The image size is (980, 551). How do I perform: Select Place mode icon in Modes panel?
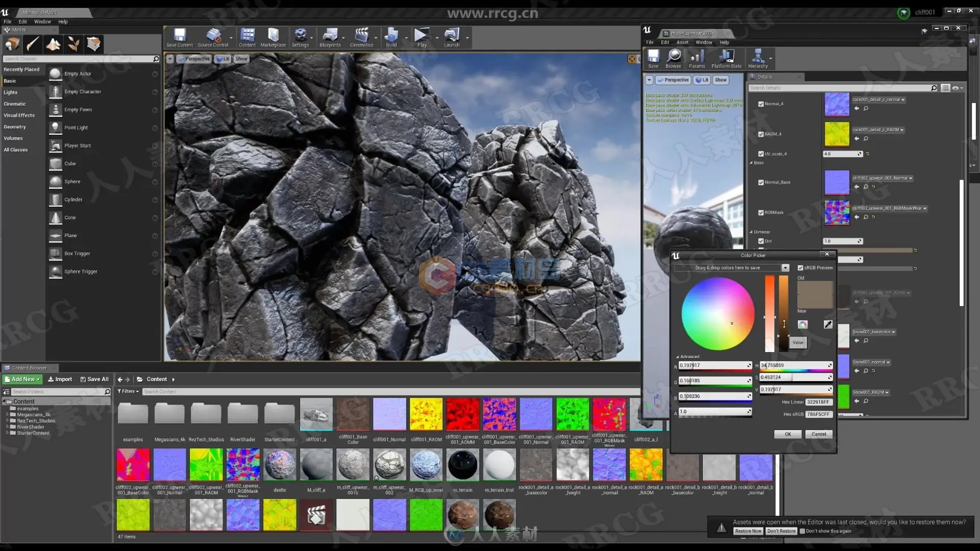point(12,44)
